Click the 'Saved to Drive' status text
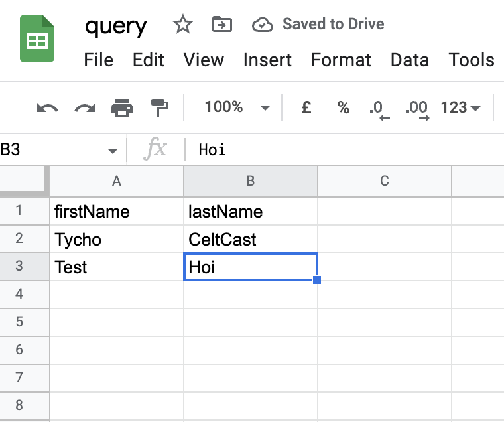 point(334,24)
